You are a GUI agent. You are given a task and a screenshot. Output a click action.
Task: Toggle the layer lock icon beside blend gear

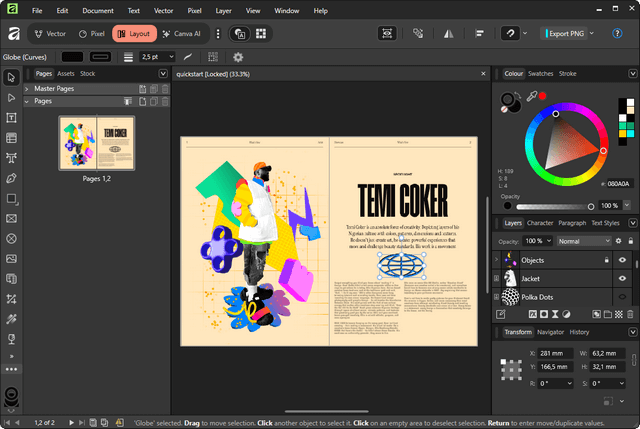point(631,241)
